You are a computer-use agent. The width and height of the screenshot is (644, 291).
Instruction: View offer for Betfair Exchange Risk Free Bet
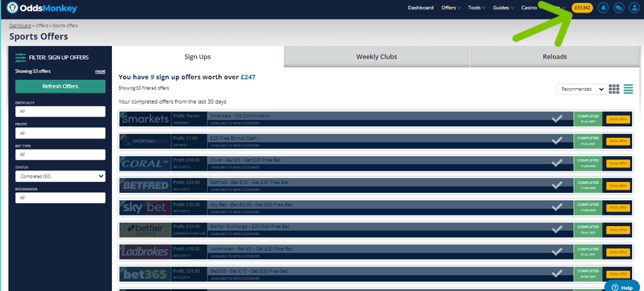coord(618,230)
